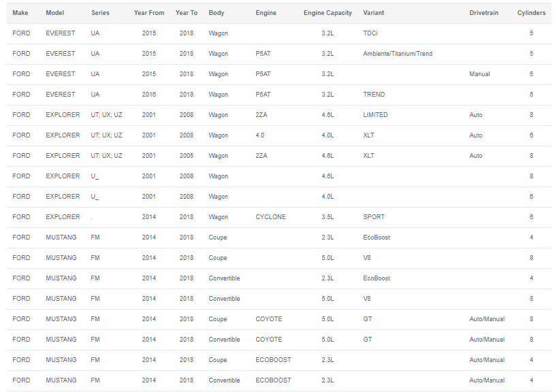This screenshot has height=392, width=555.
Task: Sort by Year From column header
Action: pos(149,13)
